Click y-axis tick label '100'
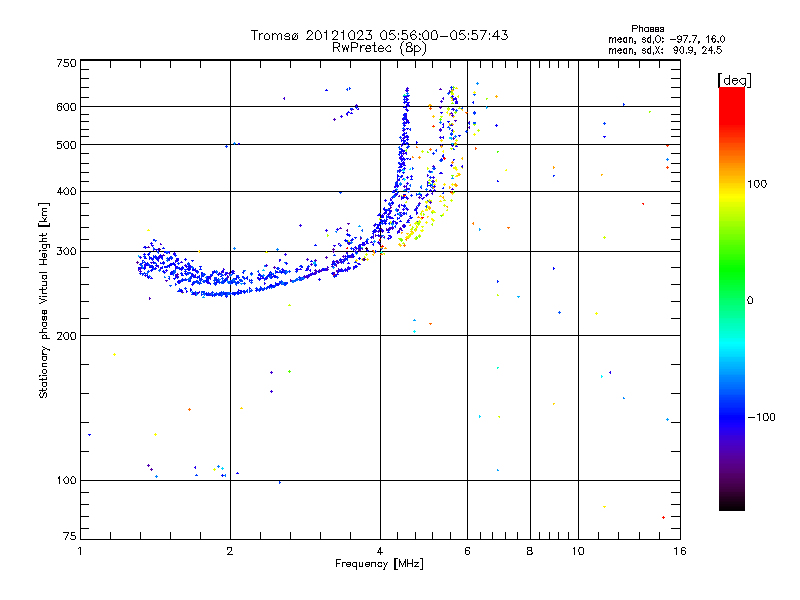Image resolution: width=800 pixels, height=600 pixels. 66,481
